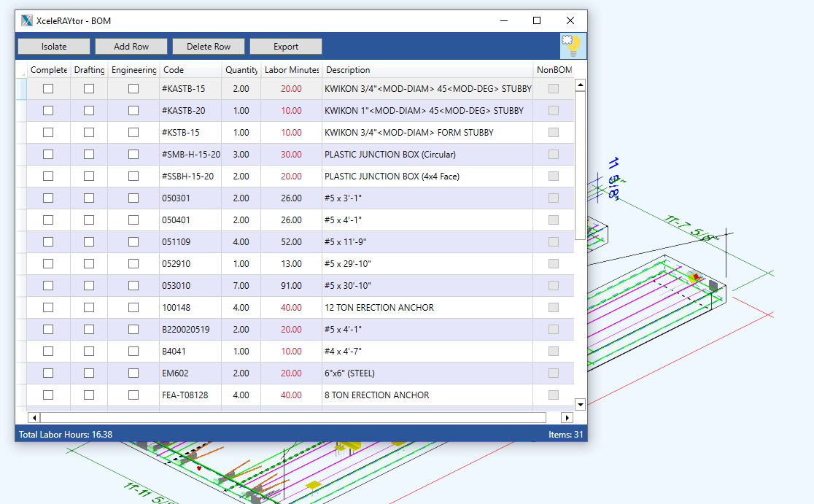
Task: Sort by the Code column header
Action: [174, 70]
